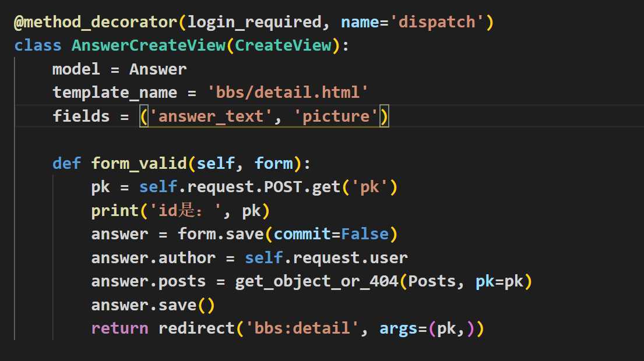Click the 'picture' string in fields
The image size is (644, 361).
click(336, 116)
